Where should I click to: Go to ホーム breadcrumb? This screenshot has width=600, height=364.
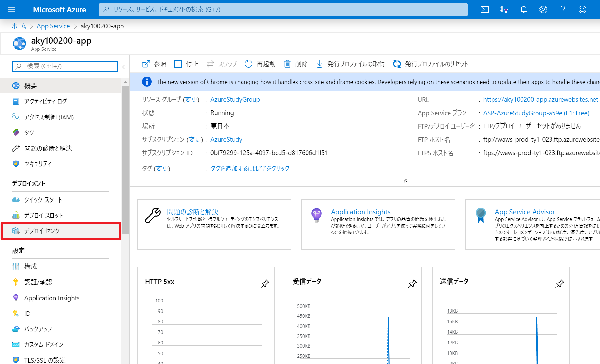tap(19, 26)
